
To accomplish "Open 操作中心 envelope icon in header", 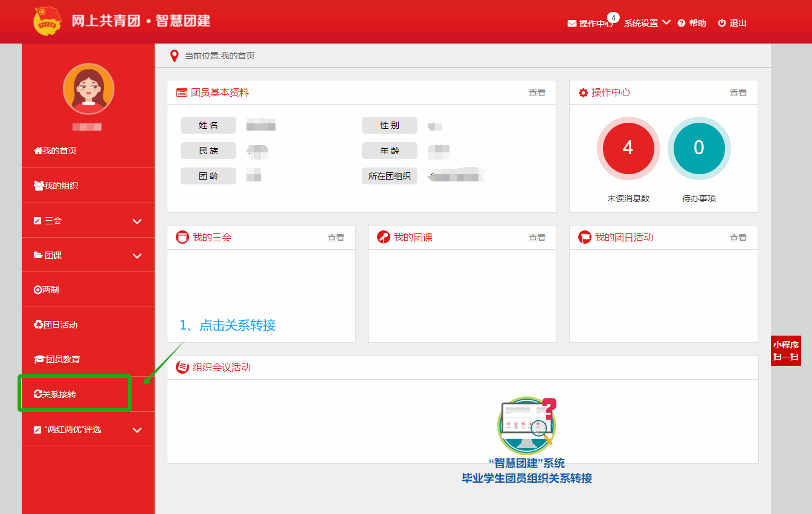I will point(572,24).
